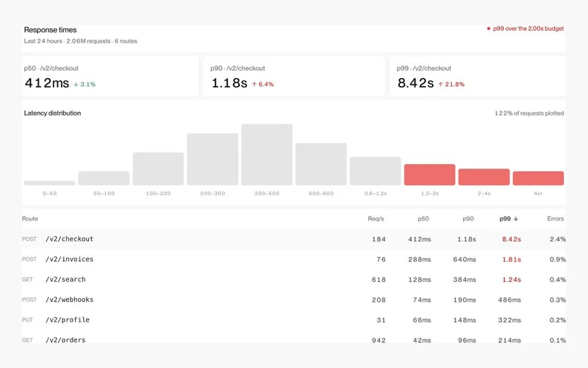Click the 322ms profile p99 value
The height and width of the screenshot is (368, 588).
tap(509, 320)
